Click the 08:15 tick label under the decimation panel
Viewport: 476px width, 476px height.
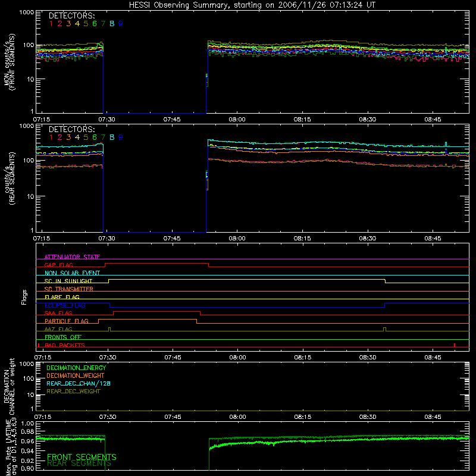point(303,417)
